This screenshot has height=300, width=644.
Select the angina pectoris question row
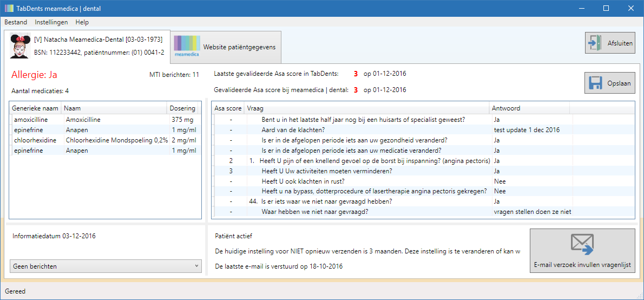pyautogui.click(x=423, y=160)
